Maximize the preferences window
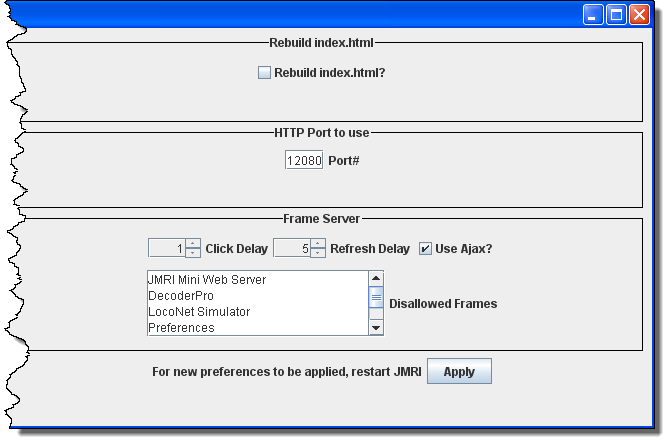 click(616, 15)
